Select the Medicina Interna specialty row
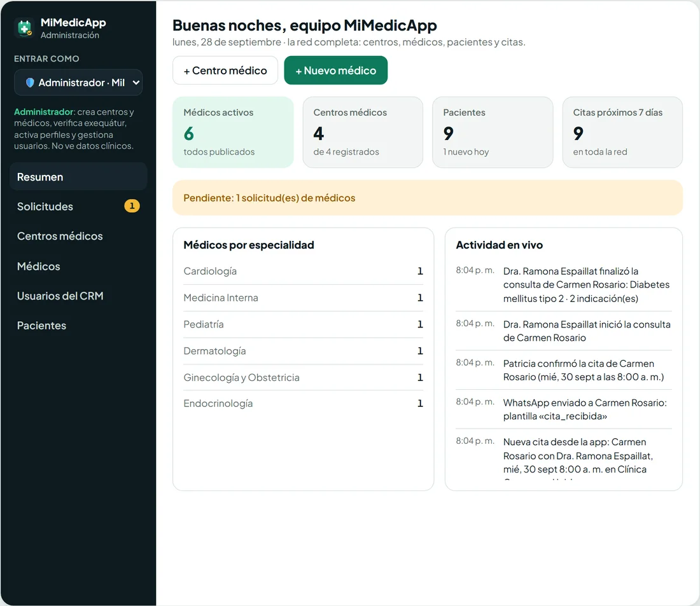The width and height of the screenshot is (700, 606). coord(303,298)
